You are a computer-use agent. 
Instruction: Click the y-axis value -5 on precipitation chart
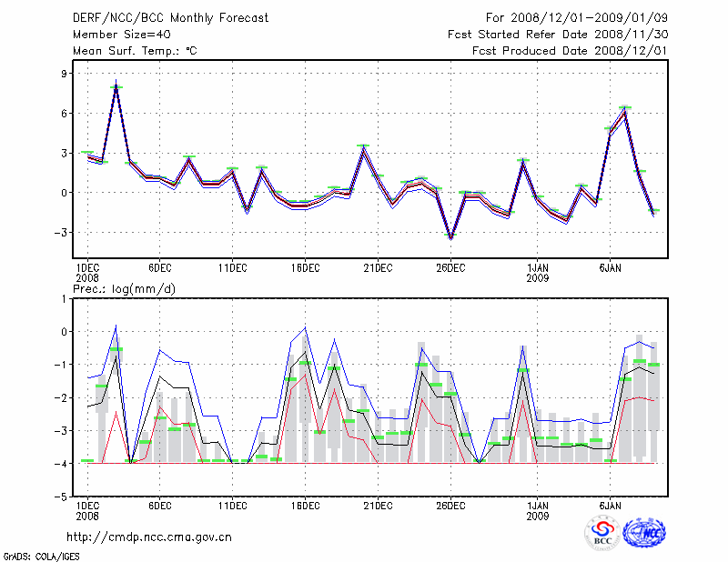click(x=64, y=497)
